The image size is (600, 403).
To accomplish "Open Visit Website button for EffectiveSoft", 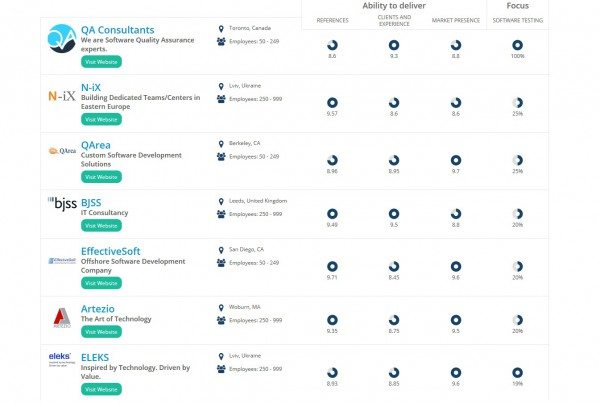I will pyautogui.click(x=101, y=283).
